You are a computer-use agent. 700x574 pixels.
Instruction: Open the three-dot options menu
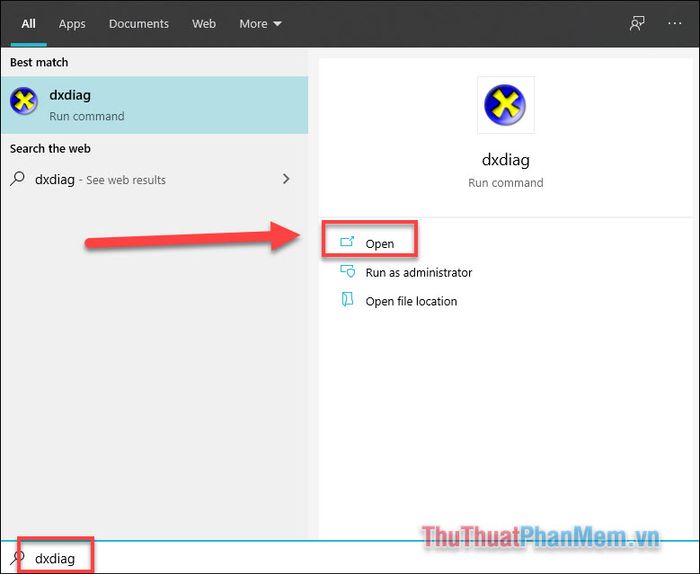tap(675, 23)
